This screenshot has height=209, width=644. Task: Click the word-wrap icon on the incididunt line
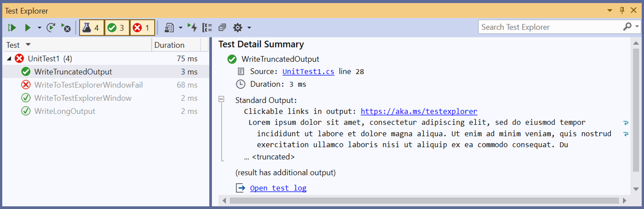click(626, 134)
